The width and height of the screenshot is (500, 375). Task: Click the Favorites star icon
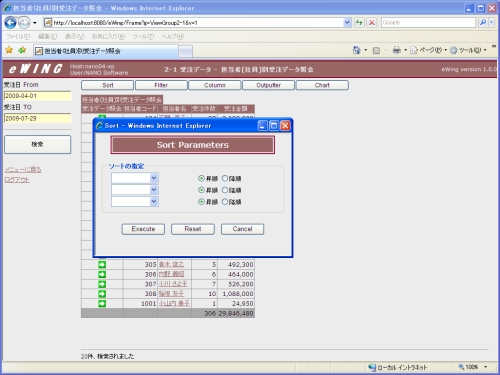(9, 50)
